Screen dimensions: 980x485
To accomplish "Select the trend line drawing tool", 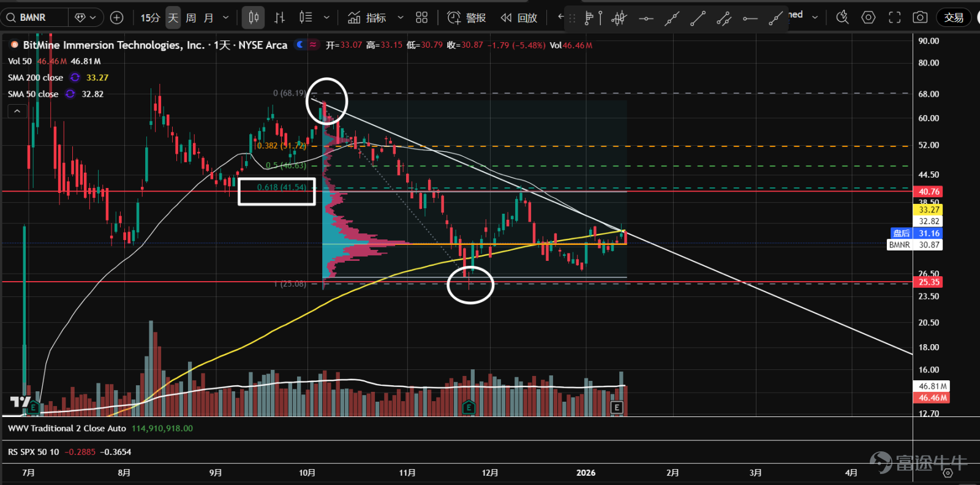I will [x=698, y=18].
